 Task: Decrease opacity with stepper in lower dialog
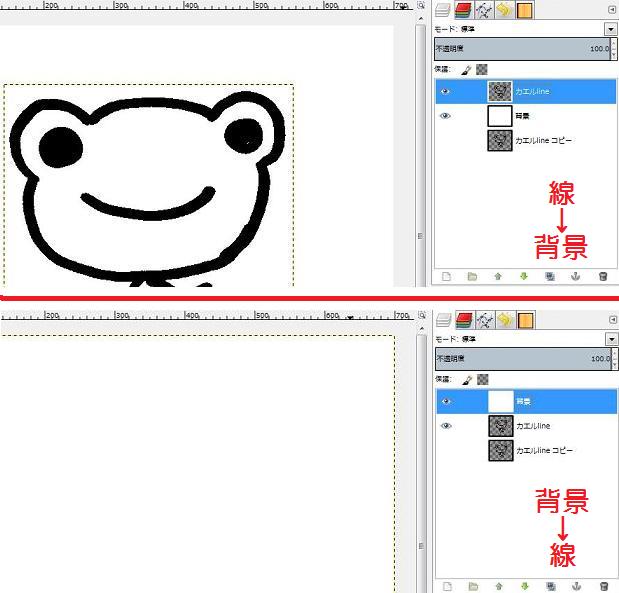coord(615,365)
